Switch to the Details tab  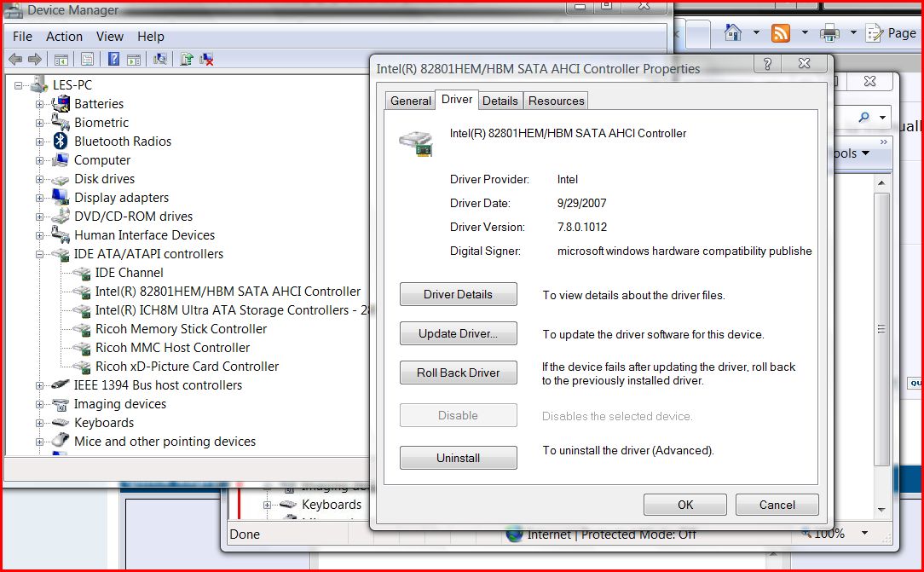click(500, 101)
